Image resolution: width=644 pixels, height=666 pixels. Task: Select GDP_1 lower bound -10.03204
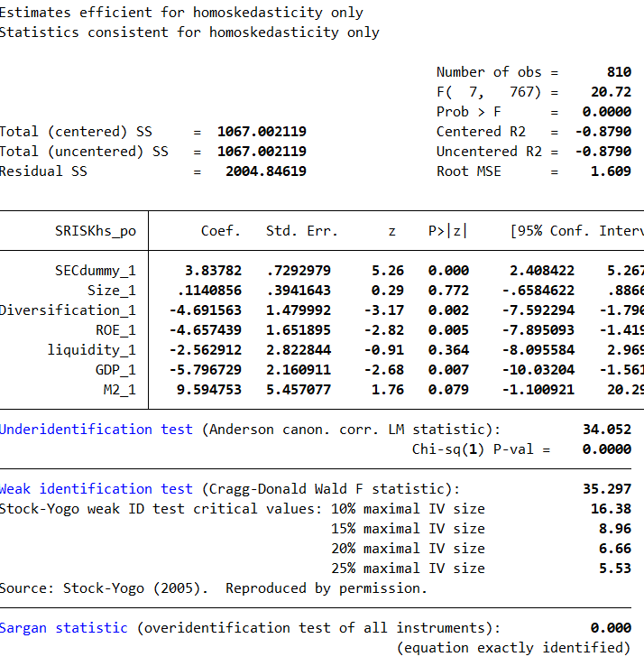[x=538, y=370]
